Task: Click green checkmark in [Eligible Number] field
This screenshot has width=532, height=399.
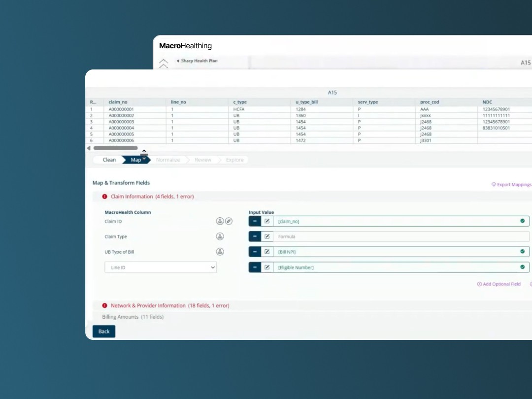Action: point(523,267)
